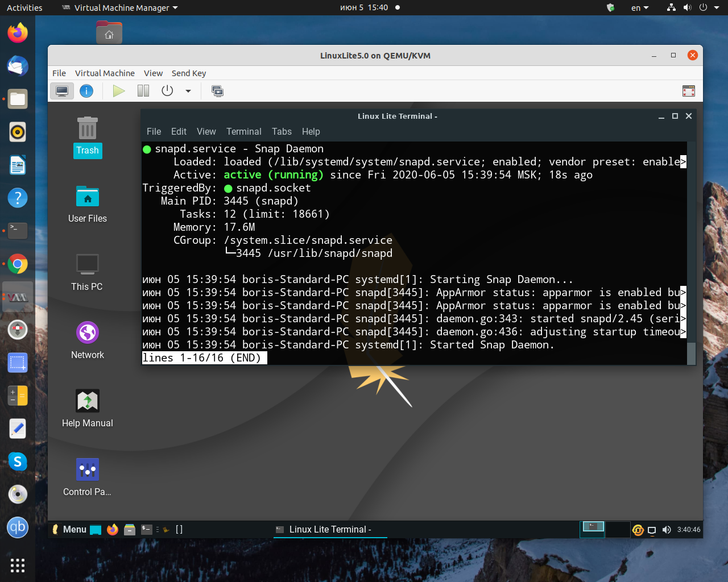Launch Skype from the left dock
The height and width of the screenshot is (582, 728).
pos(17,462)
